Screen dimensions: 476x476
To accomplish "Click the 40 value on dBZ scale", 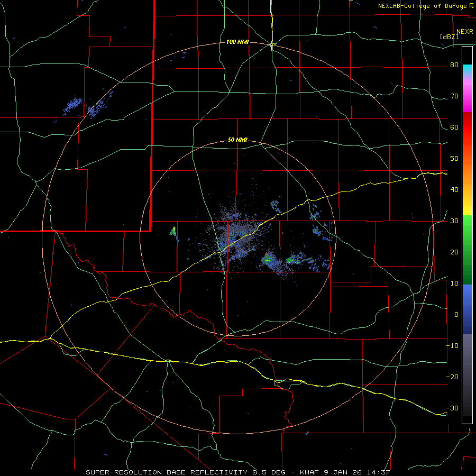I will click(454, 190).
